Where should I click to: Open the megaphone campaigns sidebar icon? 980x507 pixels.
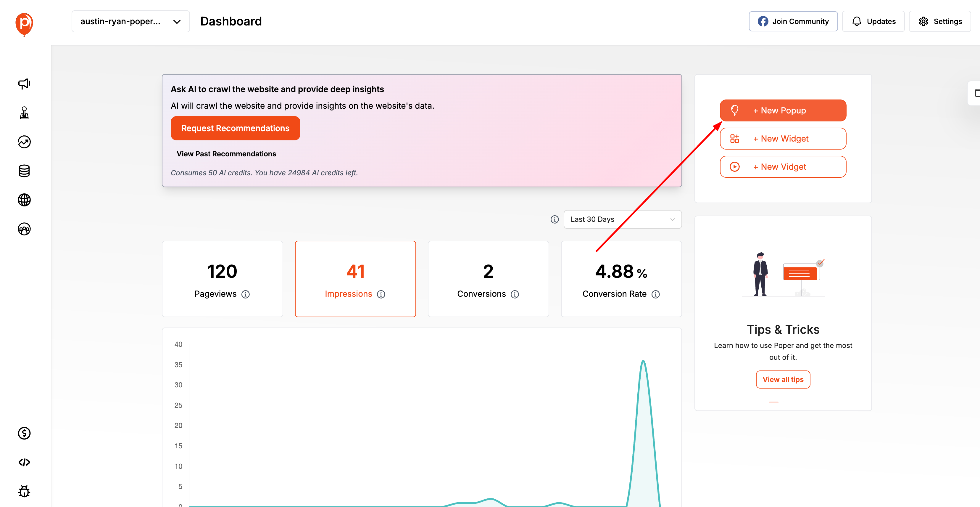point(24,84)
